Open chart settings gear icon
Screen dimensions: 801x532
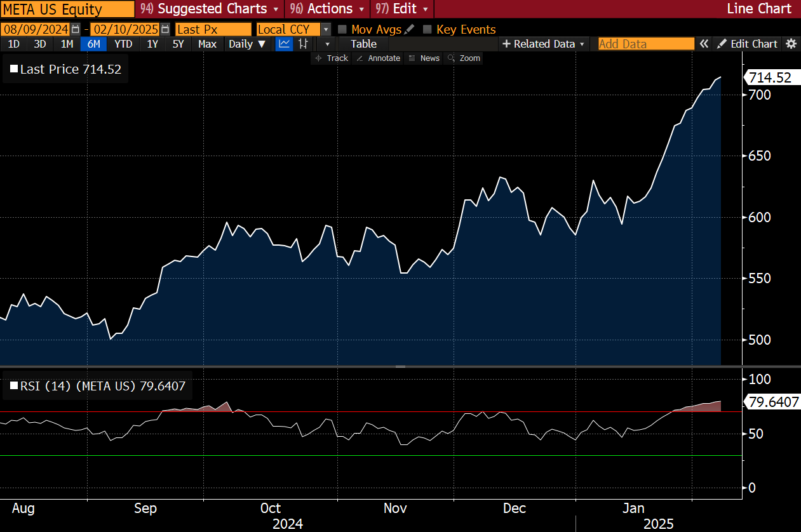click(791, 44)
